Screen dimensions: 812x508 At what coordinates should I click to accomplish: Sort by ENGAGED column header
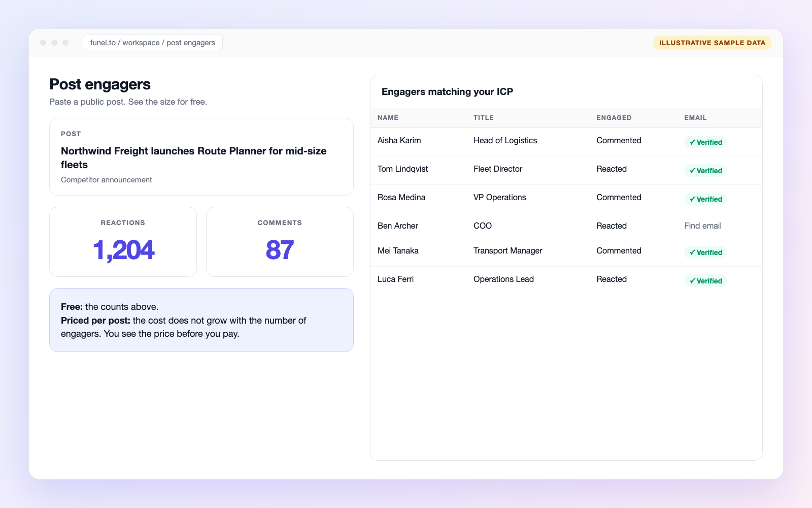(614, 117)
